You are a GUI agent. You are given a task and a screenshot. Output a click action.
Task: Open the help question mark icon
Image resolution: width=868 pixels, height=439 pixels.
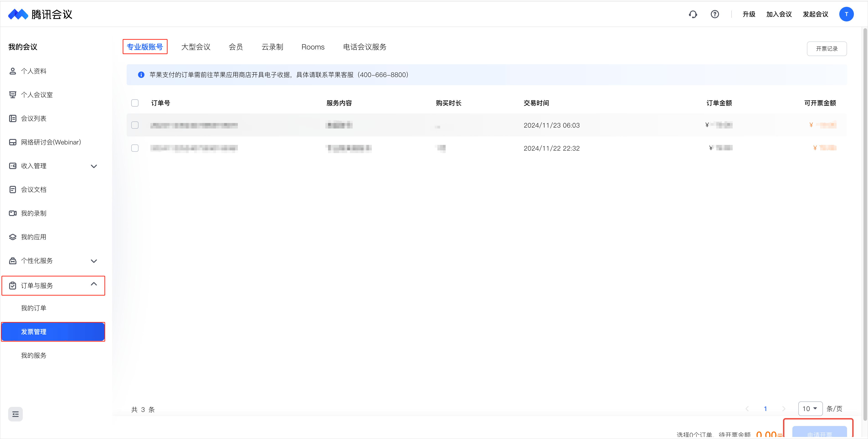click(715, 14)
